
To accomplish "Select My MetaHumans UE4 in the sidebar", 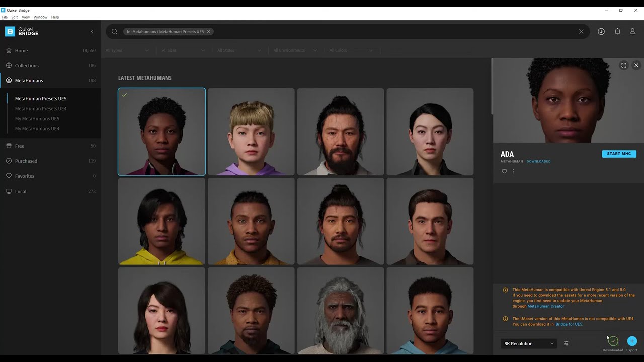I will pyautogui.click(x=37, y=129).
